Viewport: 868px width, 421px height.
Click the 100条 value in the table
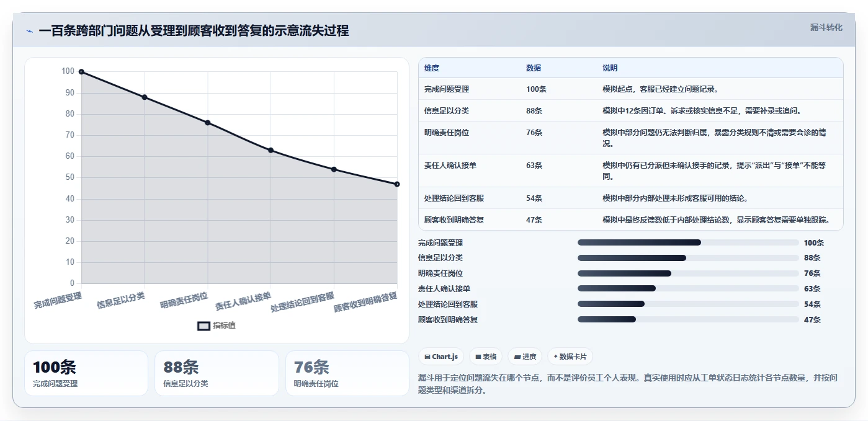coord(536,89)
